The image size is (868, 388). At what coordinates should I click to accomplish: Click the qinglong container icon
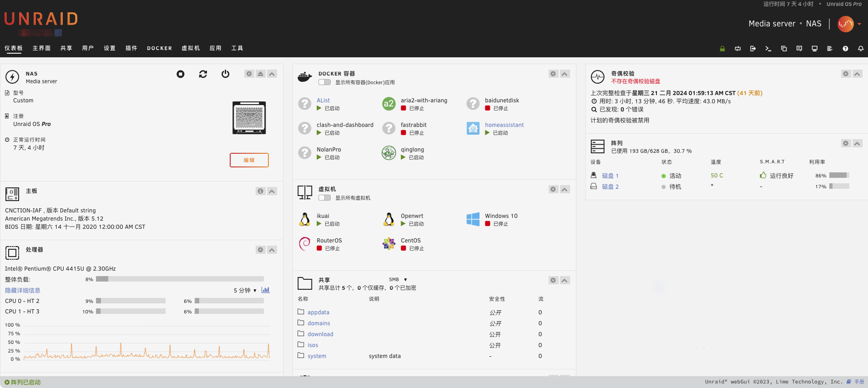tap(389, 153)
